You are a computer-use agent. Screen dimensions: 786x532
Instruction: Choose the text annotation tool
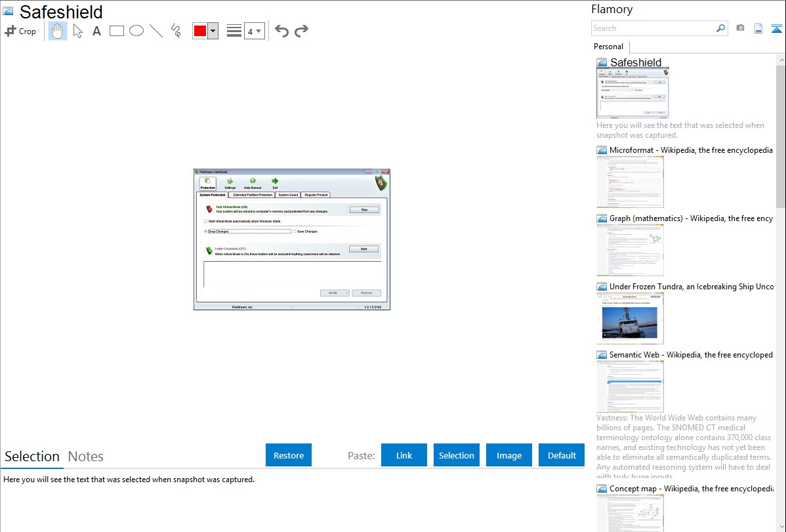pyautogui.click(x=96, y=31)
